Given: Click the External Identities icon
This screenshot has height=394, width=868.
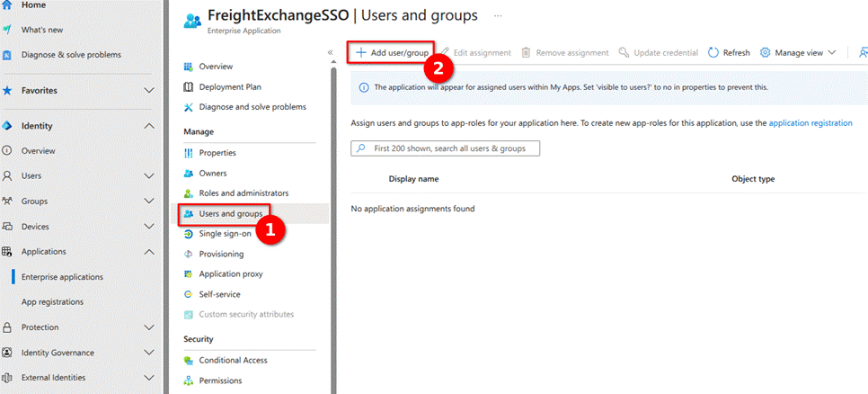Looking at the screenshot, I should tap(7, 378).
